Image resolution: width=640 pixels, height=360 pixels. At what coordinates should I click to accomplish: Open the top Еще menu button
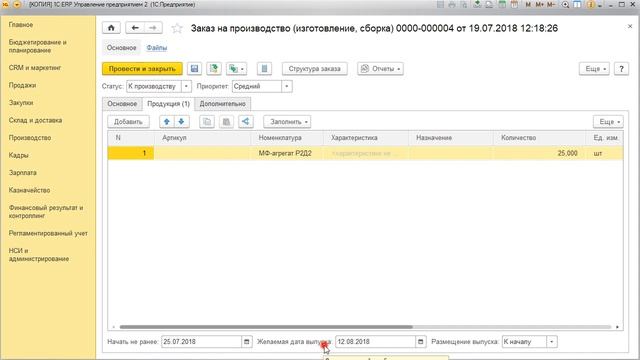[594, 69]
